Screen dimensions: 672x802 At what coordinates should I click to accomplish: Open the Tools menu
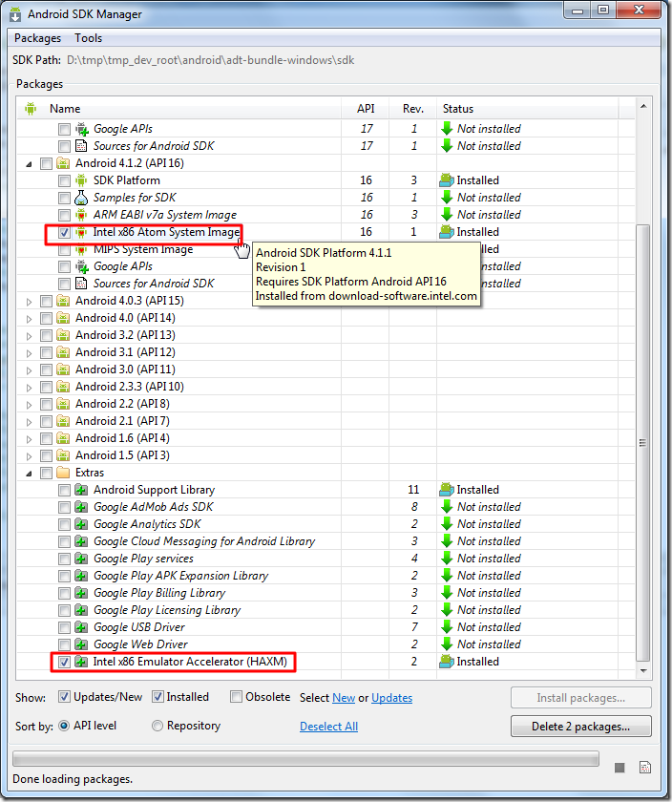pyautogui.click(x=89, y=38)
